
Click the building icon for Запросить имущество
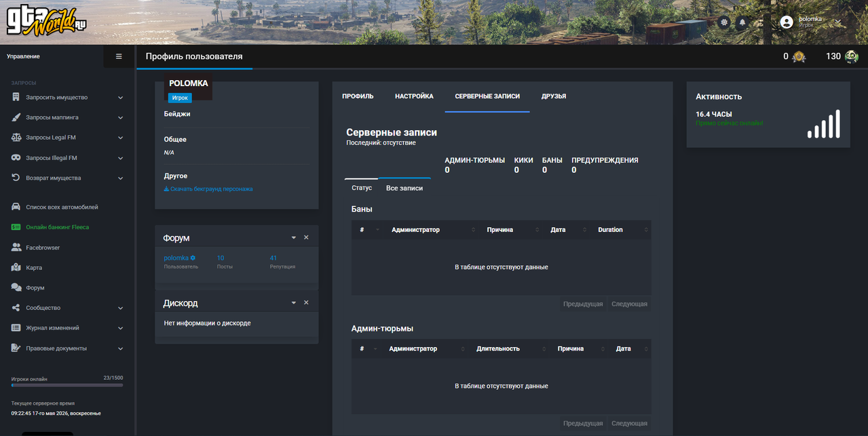point(16,97)
